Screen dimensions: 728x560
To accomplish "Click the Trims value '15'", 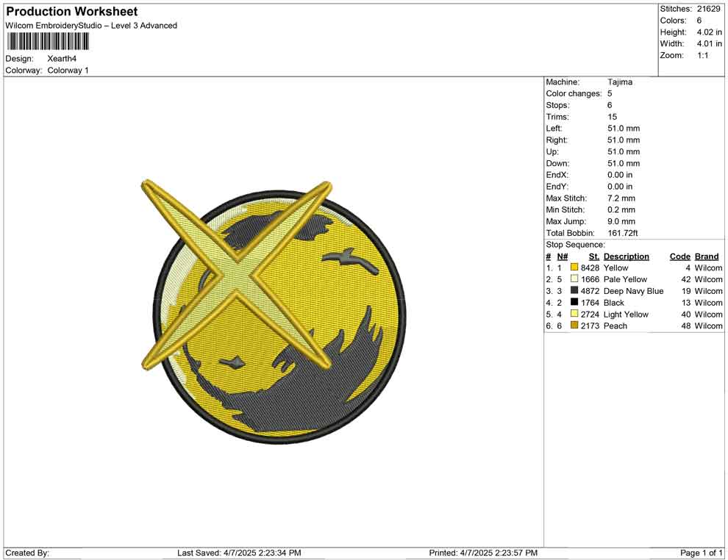I will click(612, 117).
